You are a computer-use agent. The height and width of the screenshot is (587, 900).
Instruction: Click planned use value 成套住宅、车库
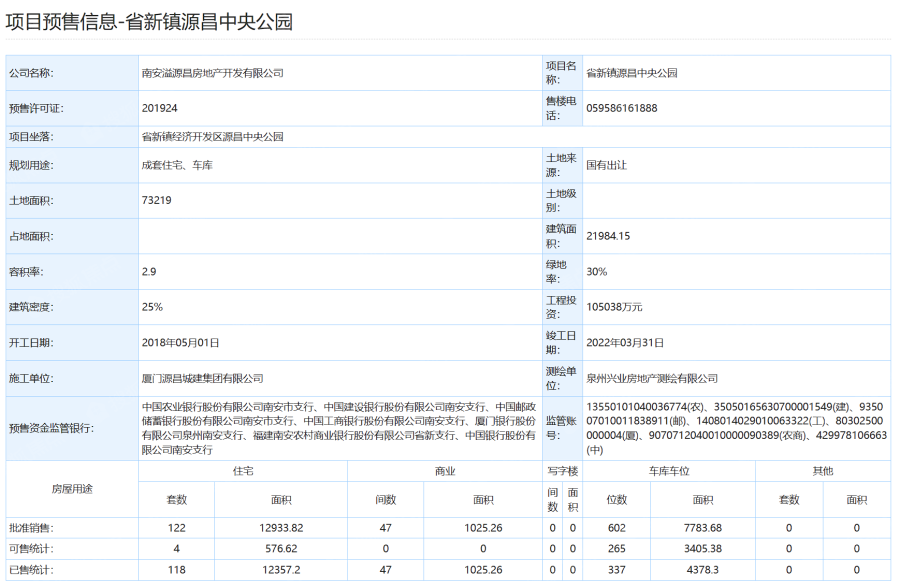click(177, 165)
